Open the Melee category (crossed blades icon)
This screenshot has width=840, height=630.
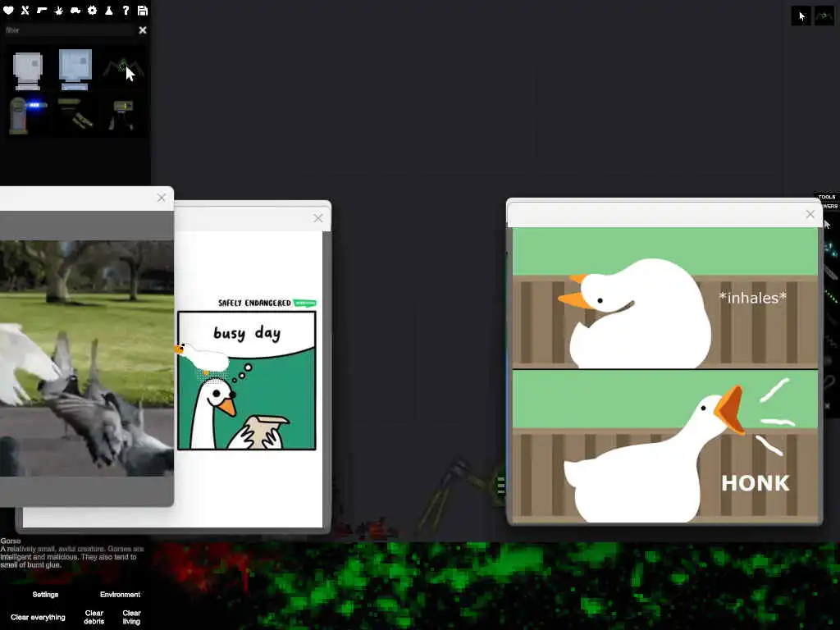(25, 10)
